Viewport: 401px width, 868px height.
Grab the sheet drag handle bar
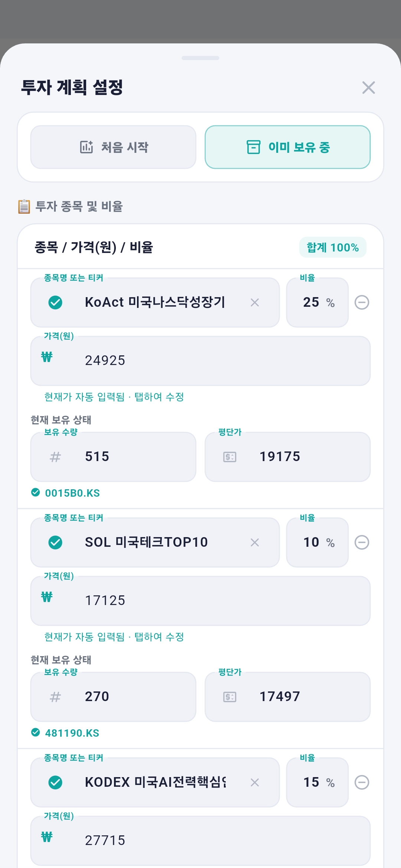pos(200,58)
